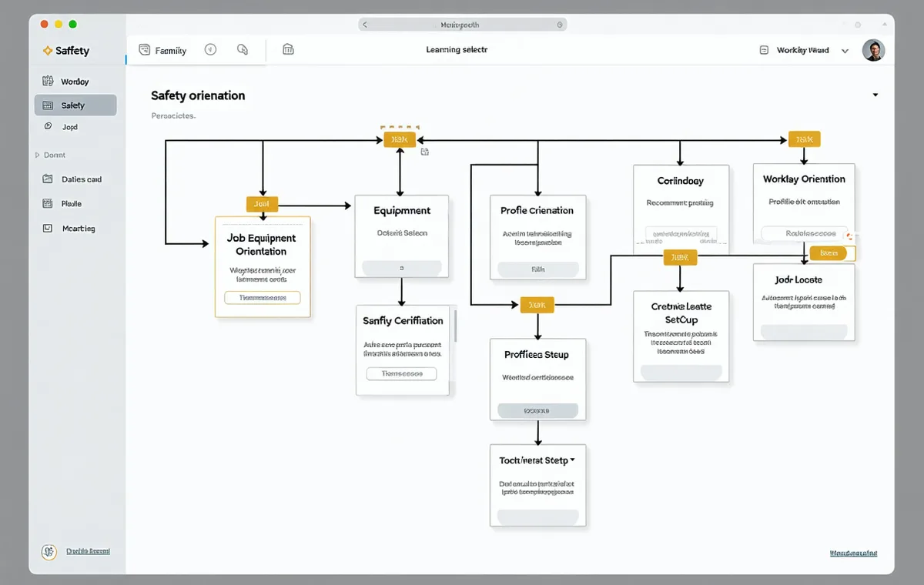Select the Corlindoay card title
The height and width of the screenshot is (585, 924).
click(680, 181)
